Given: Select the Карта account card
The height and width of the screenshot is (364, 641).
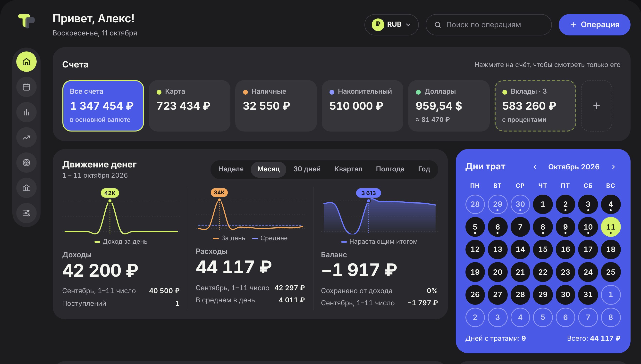Looking at the screenshot, I should click(x=189, y=106).
